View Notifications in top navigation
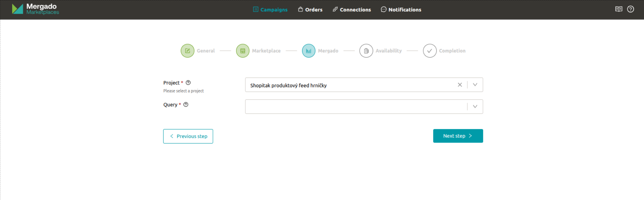Image resolution: width=644 pixels, height=200 pixels. click(401, 10)
